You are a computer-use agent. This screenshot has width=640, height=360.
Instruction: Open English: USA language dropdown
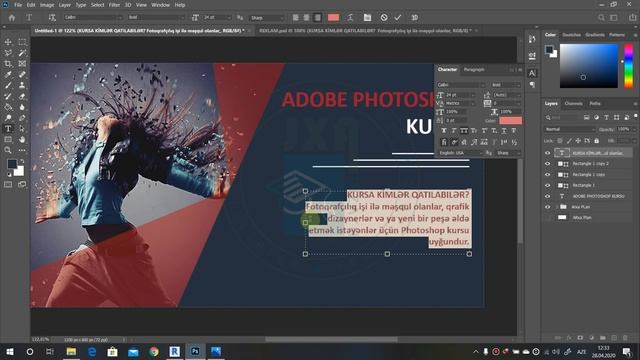460,153
